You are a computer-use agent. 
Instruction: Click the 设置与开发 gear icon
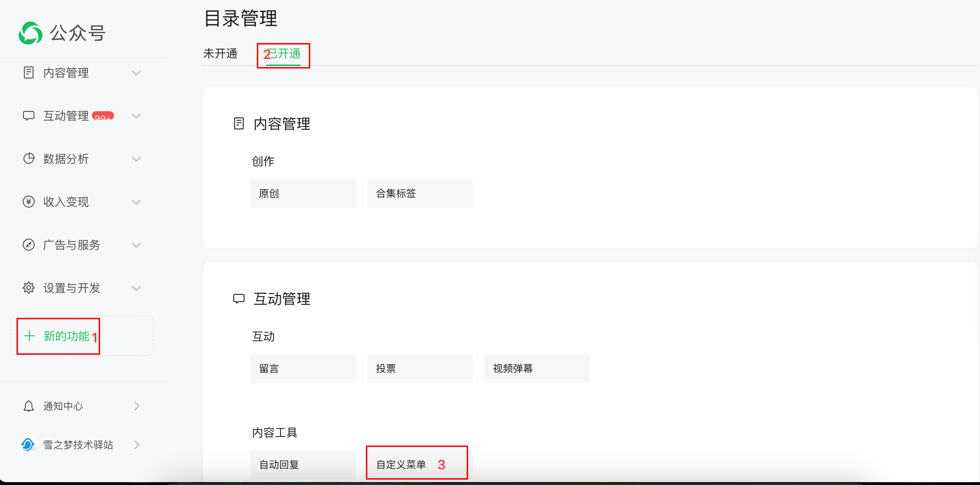coord(29,288)
